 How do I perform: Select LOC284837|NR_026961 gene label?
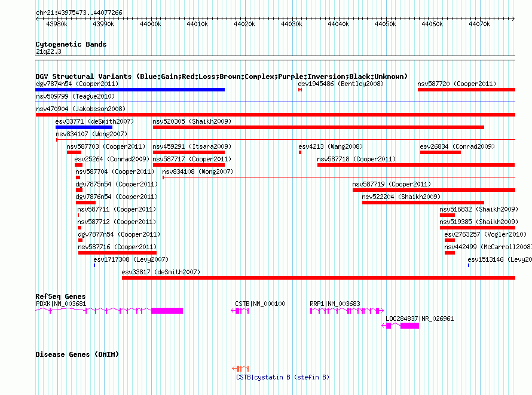pos(420,319)
